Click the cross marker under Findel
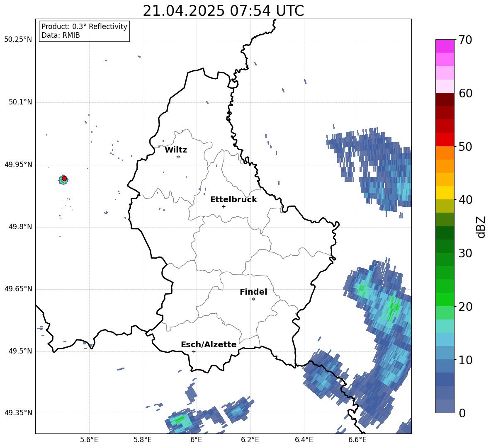 [x=253, y=299]
